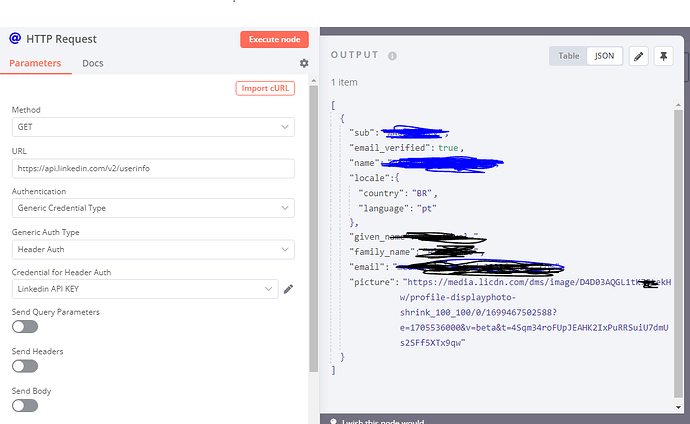Click the "BR" country value
This screenshot has height=424, width=690.
(422, 194)
